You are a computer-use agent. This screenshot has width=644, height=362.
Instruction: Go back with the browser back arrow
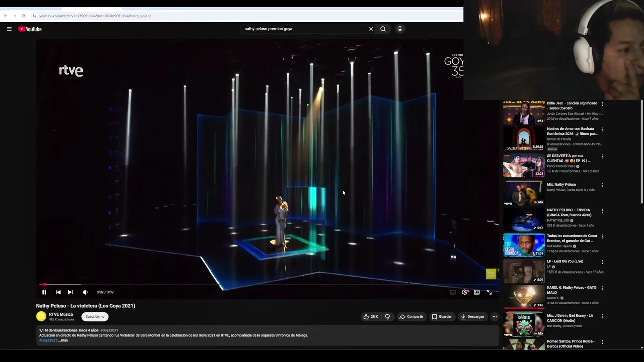point(6,16)
